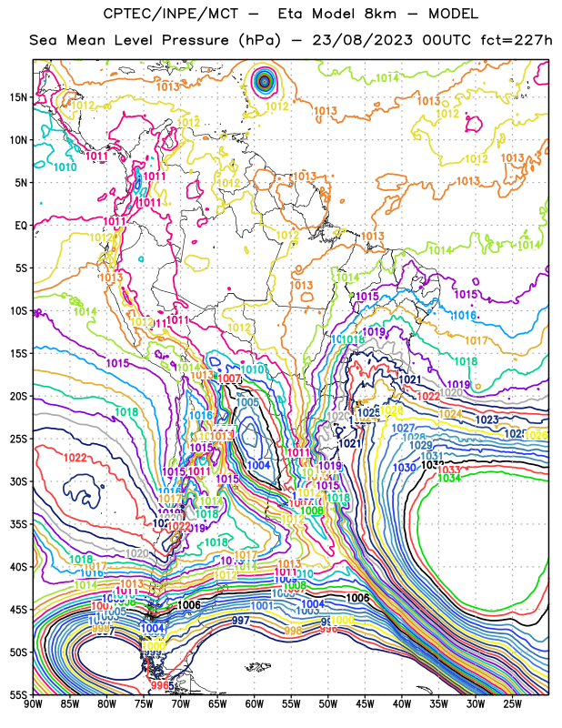Click the 35S latitude label
The image size is (562, 728).
tap(18, 525)
